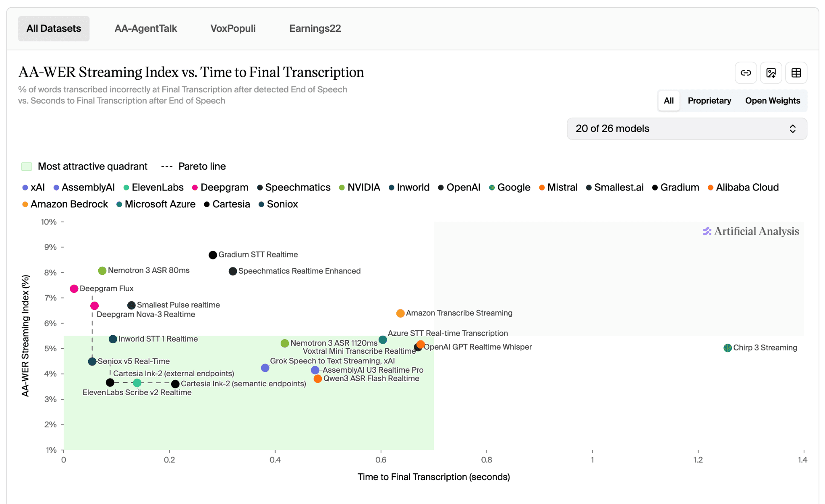Select the VoxPopuli dataset tab
Image resolution: width=825 pixels, height=504 pixels.
pos(233,29)
